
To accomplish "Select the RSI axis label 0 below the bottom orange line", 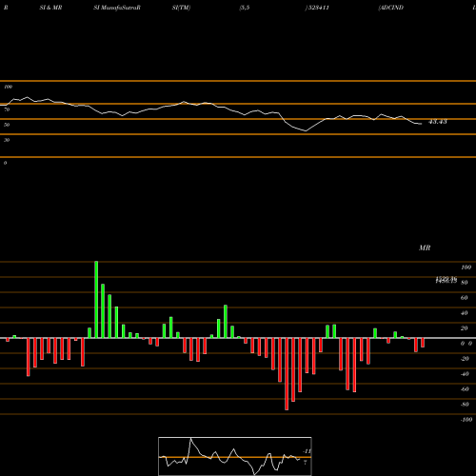I will tap(5, 163).
